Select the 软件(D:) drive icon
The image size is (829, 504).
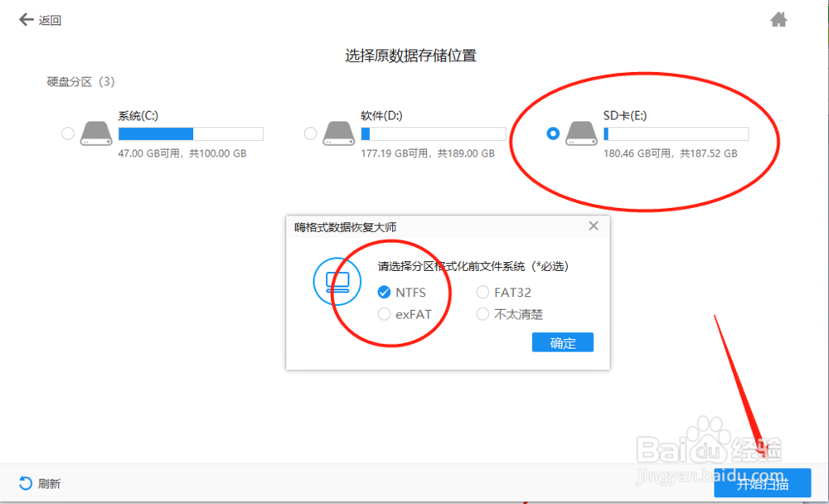pyautogui.click(x=337, y=133)
